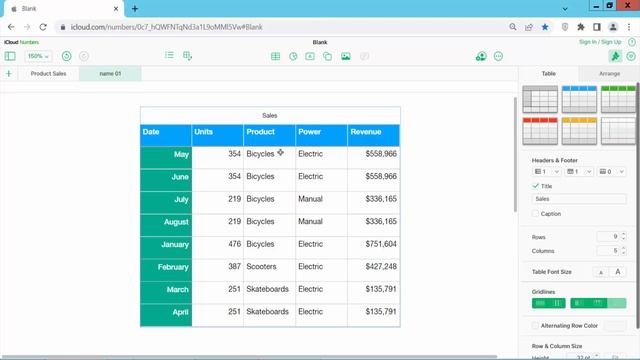Screen dimensions: 640x360
Task: Click the undo icon in toolbar
Action: 67,56
